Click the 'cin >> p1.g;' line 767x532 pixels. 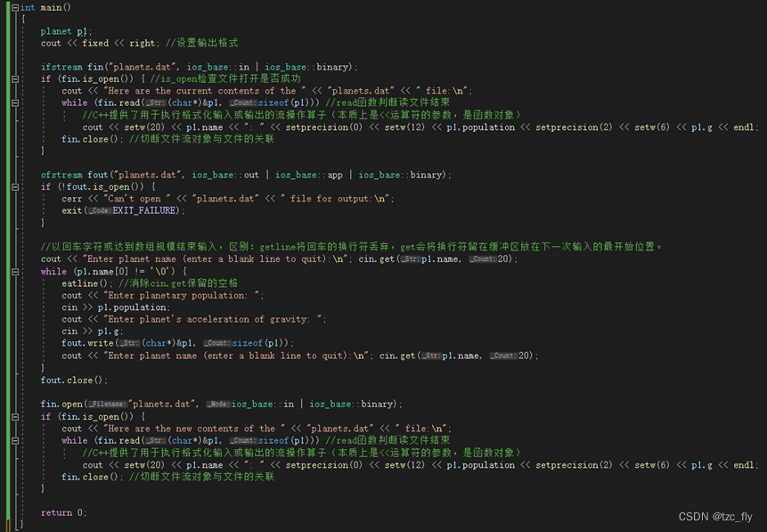pos(92,331)
